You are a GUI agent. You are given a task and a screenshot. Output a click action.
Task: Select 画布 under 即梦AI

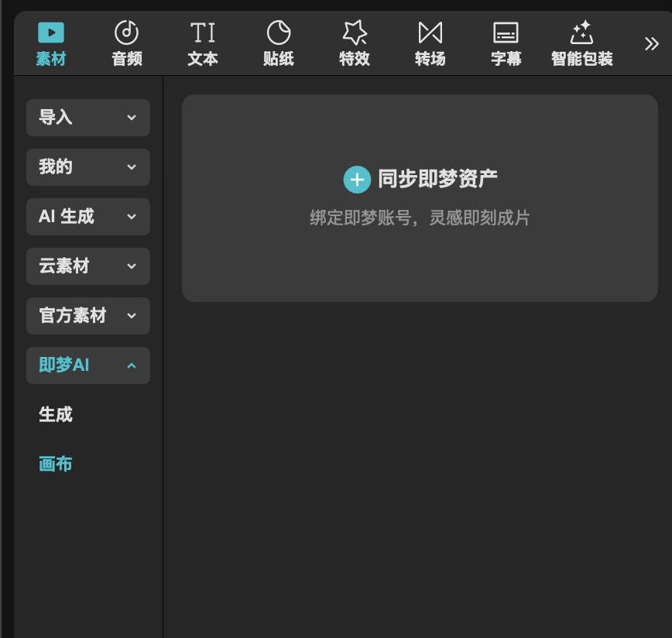coord(56,464)
